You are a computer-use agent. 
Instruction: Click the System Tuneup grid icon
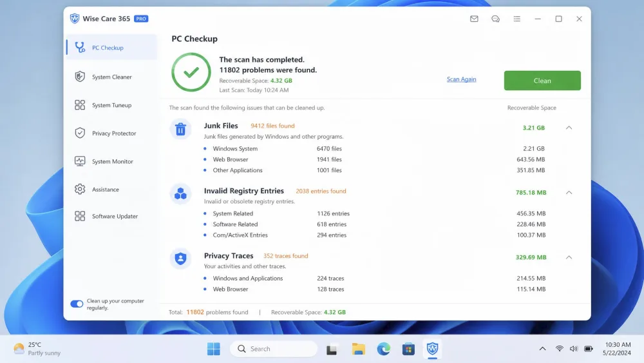[x=80, y=105]
